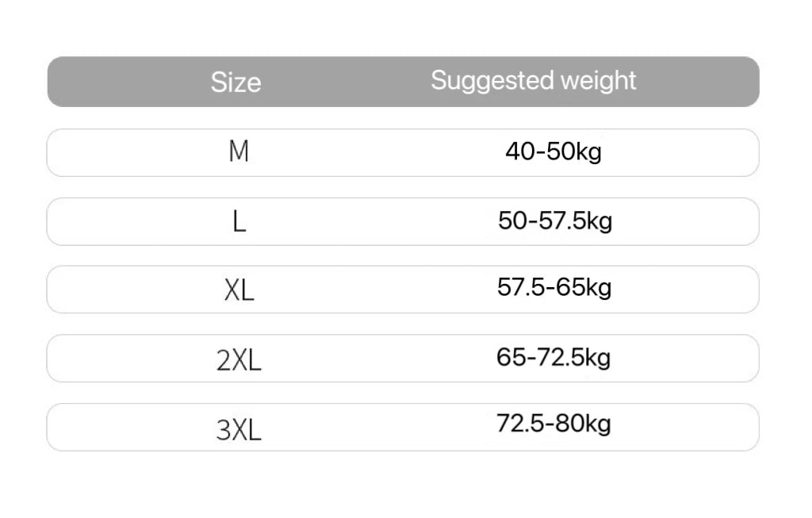Select the 57.5-65kg weight range
The width and height of the screenshot is (812, 518).
(554, 287)
